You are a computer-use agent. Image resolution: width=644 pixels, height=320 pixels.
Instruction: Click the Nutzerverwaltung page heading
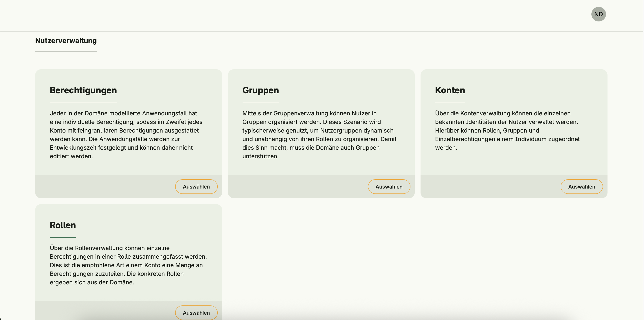click(66, 41)
